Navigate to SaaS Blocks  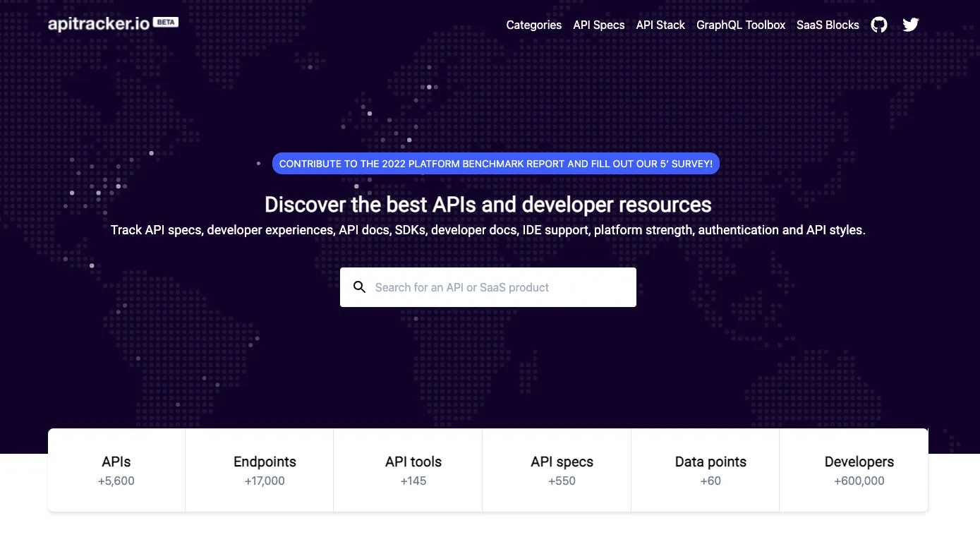tap(828, 25)
